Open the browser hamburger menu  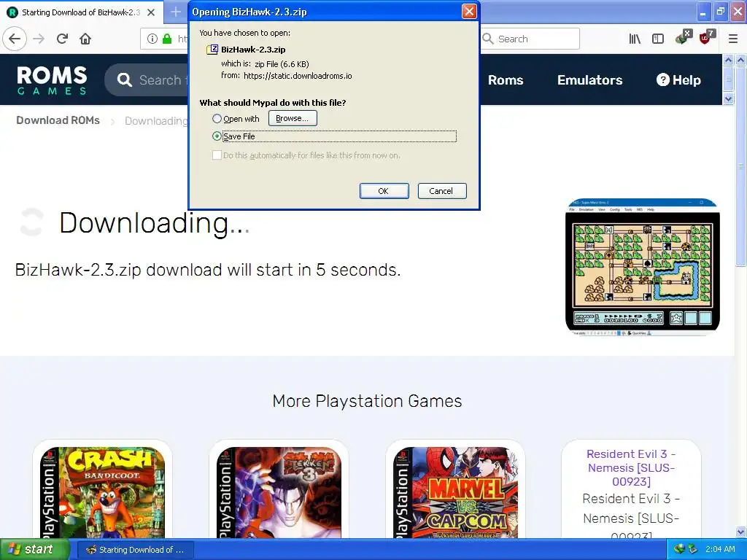pyautogui.click(x=733, y=39)
